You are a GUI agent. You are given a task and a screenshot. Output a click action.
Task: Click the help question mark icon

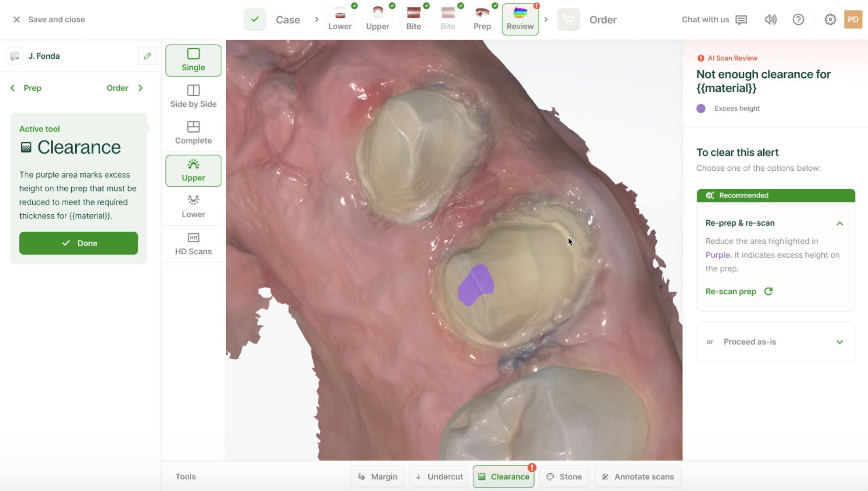[x=798, y=19]
